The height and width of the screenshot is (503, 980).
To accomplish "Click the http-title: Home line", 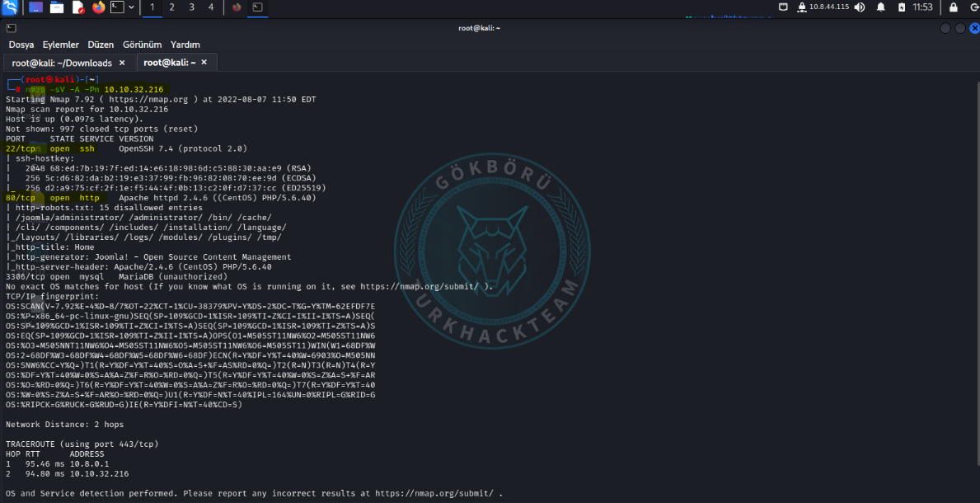I will click(50, 247).
